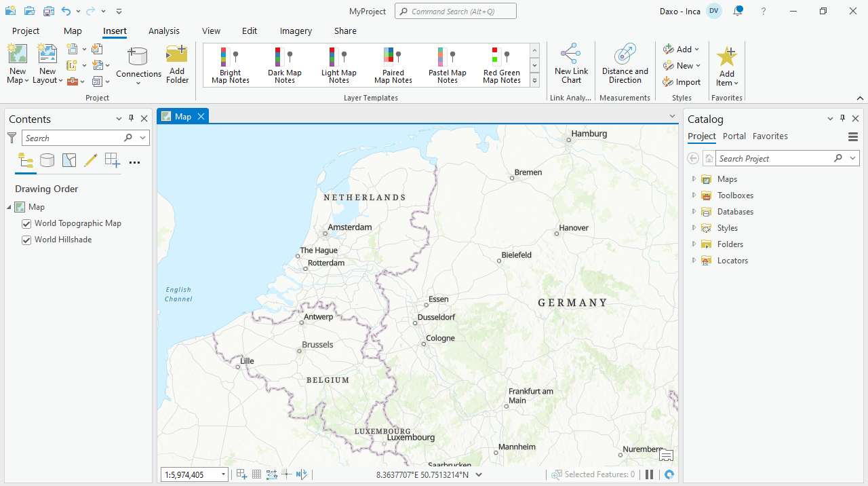Select List By Drawing Order icon
The image size is (868, 486).
click(26, 161)
